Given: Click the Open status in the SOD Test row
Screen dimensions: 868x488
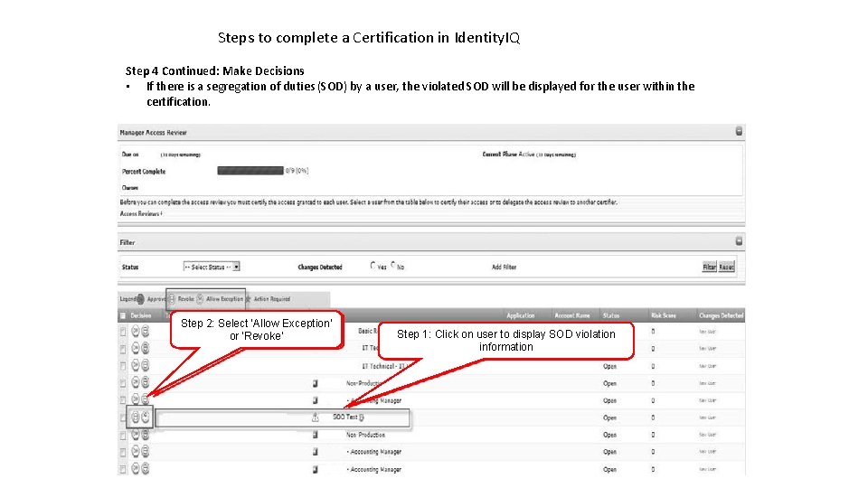Looking at the screenshot, I should [609, 418].
